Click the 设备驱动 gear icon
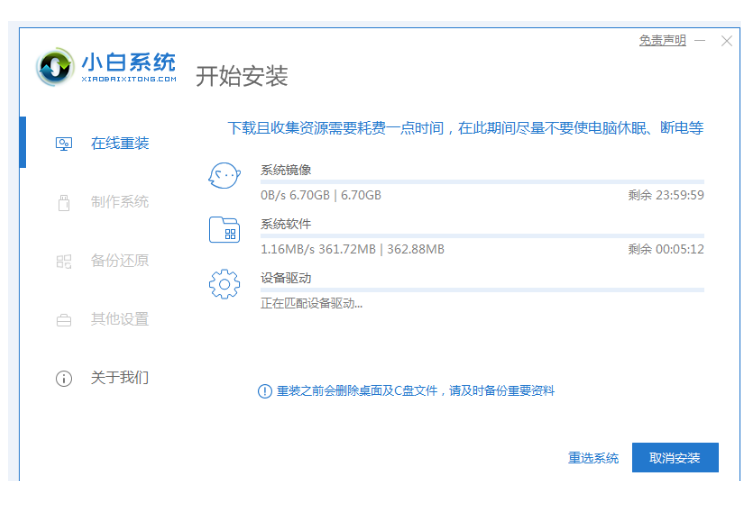Screen dimensions: 756x506 pyautogui.click(x=224, y=284)
